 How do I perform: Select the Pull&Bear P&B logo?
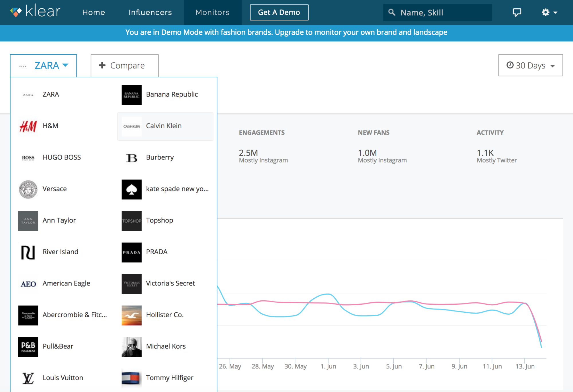[28, 347]
